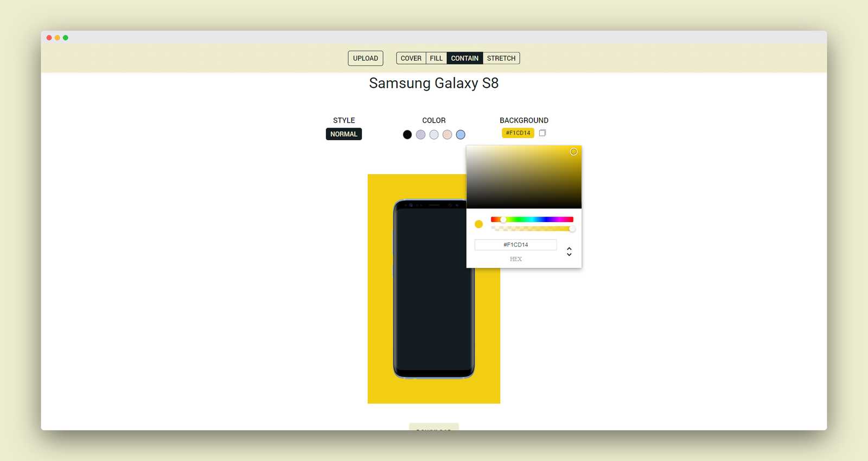The height and width of the screenshot is (461, 868).
Task: Select the STRETCH fit mode
Action: click(501, 58)
